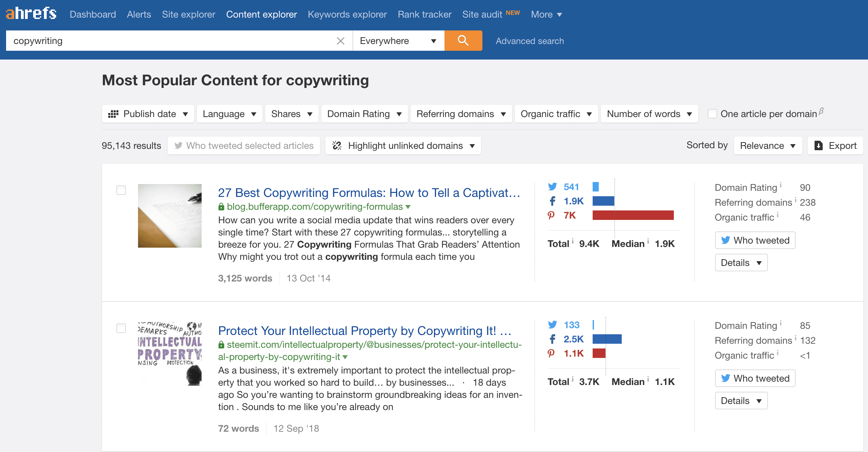The width and height of the screenshot is (868, 452).
Task: Click the green lock icon beside blog.bufferapp.com
Action: [221, 206]
